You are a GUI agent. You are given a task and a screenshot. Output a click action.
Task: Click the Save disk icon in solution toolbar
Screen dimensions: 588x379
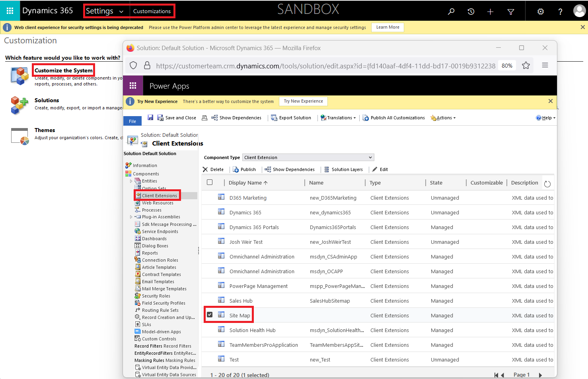(x=150, y=117)
